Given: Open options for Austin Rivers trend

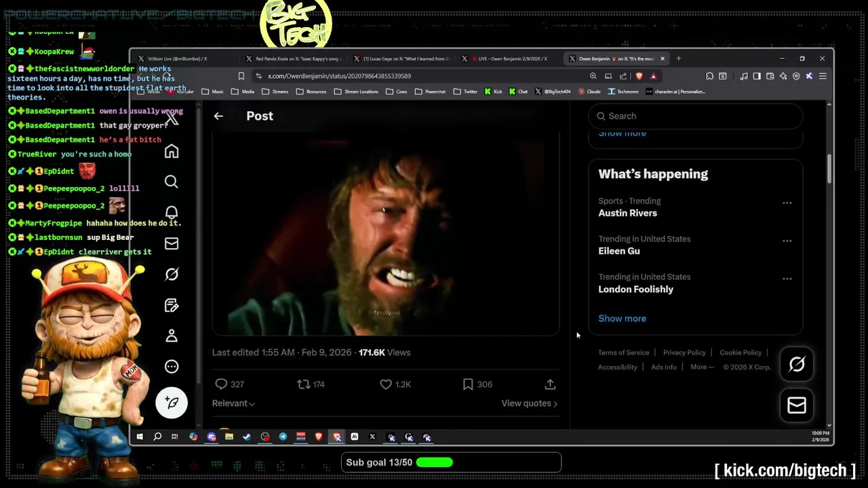Looking at the screenshot, I should coord(787,203).
